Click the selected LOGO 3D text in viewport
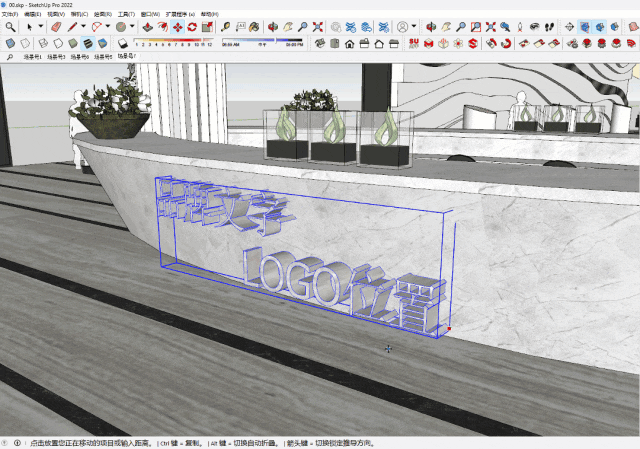The image size is (640, 449). click(345, 288)
